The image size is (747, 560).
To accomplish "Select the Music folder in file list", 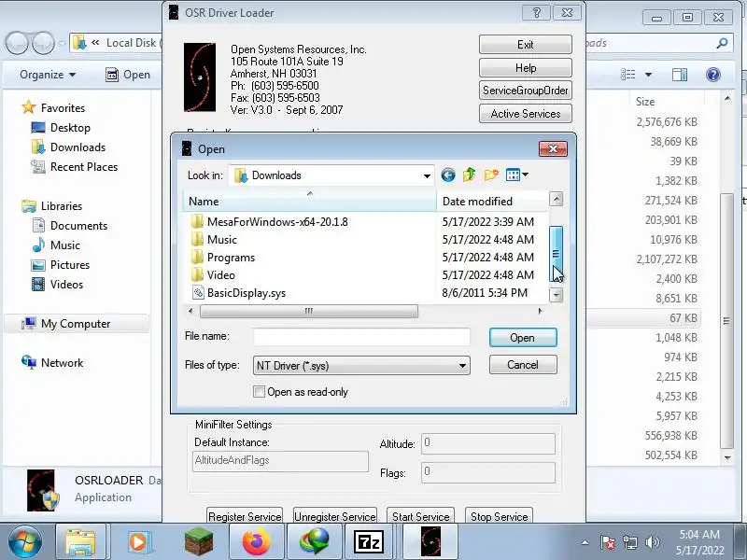I will (222, 240).
